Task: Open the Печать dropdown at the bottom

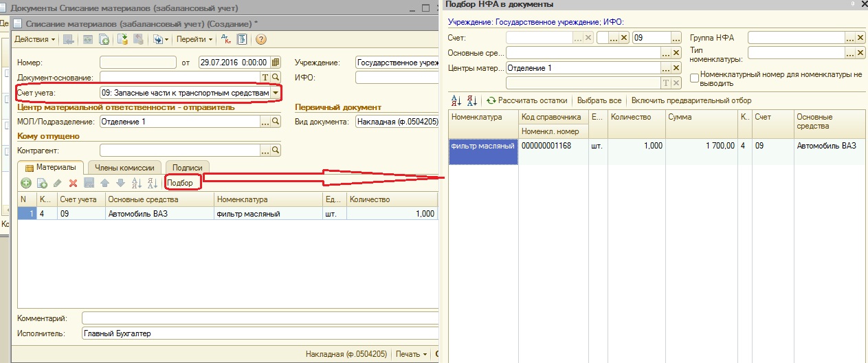Action: click(x=411, y=354)
